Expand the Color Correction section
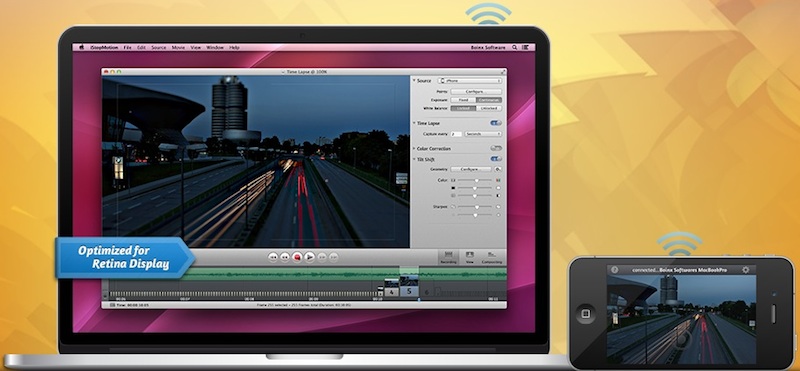The width and height of the screenshot is (800, 371). pyautogui.click(x=414, y=149)
